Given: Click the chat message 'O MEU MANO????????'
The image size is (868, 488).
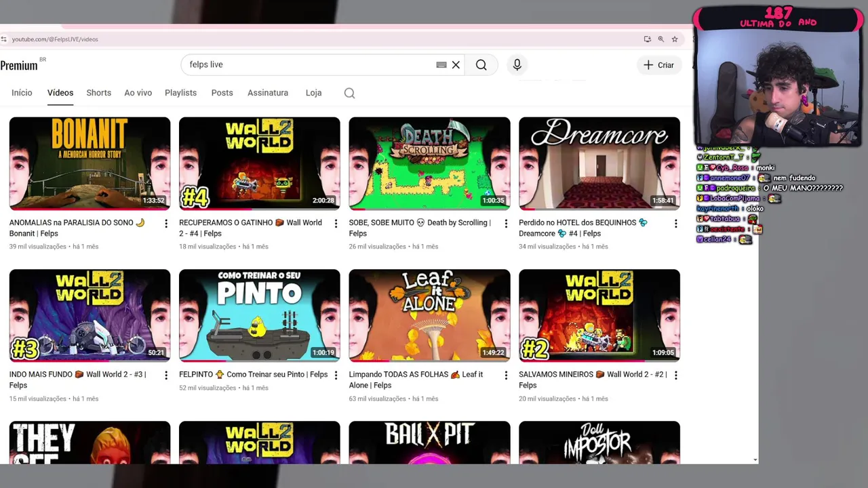Looking at the screenshot, I should 803,188.
